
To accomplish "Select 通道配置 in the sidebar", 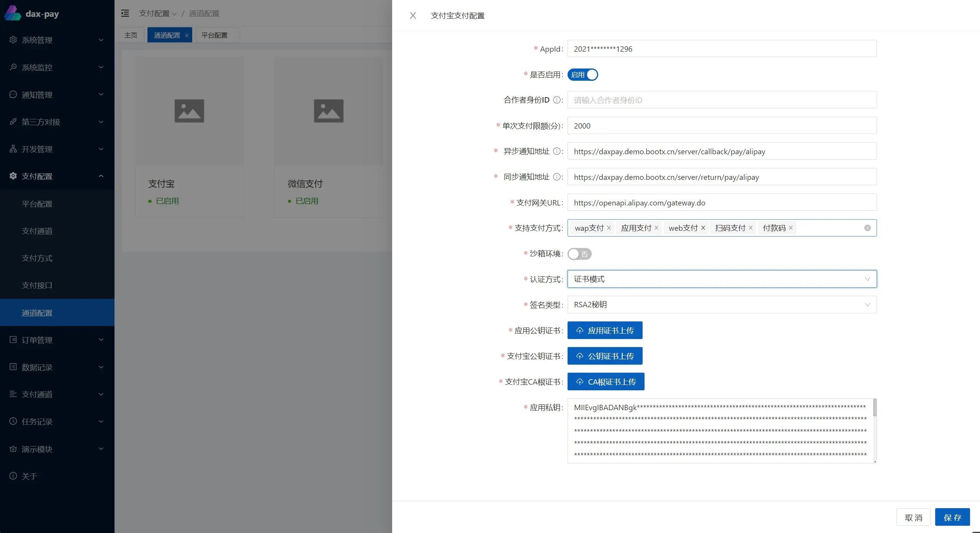I will point(57,313).
